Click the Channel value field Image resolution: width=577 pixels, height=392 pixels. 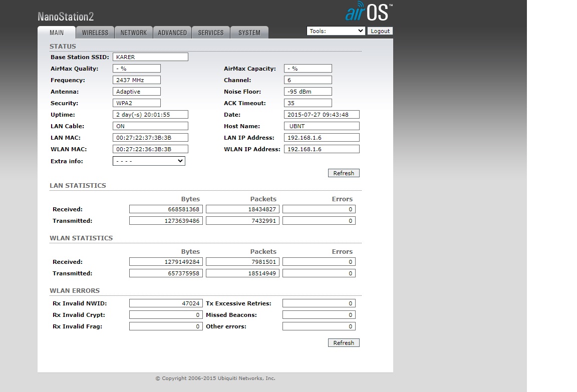tap(308, 80)
